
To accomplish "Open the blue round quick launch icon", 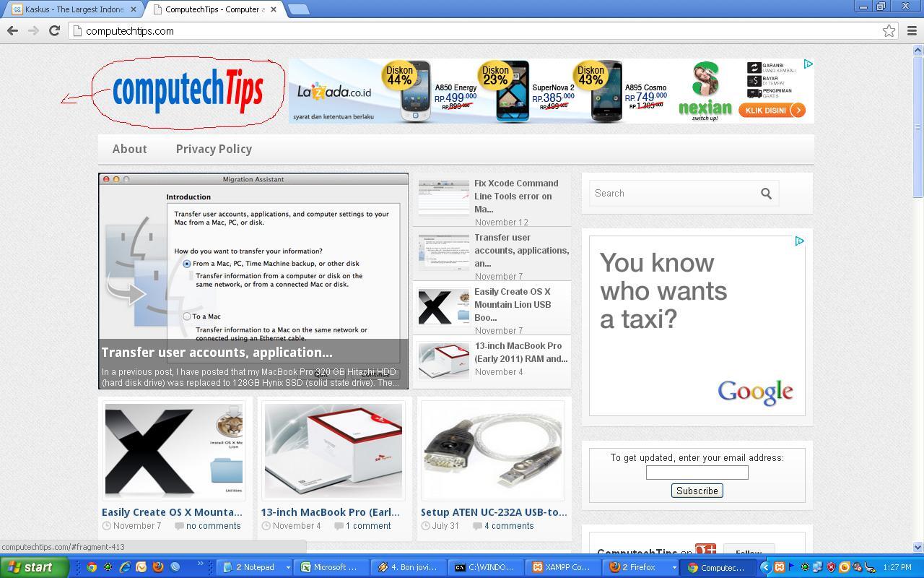I will [x=175, y=567].
